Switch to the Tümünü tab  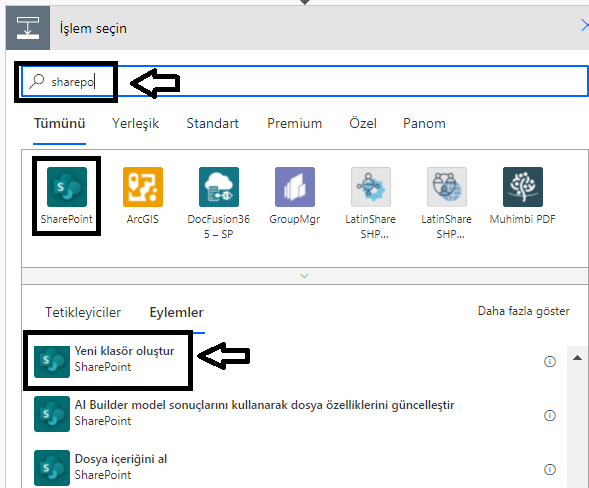point(59,123)
